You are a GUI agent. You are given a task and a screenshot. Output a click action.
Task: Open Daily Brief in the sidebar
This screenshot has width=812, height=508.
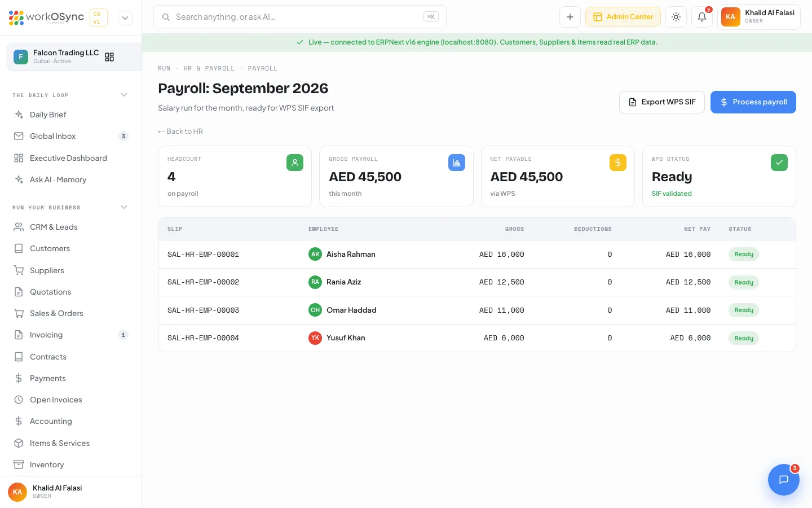click(x=70, y=115)
